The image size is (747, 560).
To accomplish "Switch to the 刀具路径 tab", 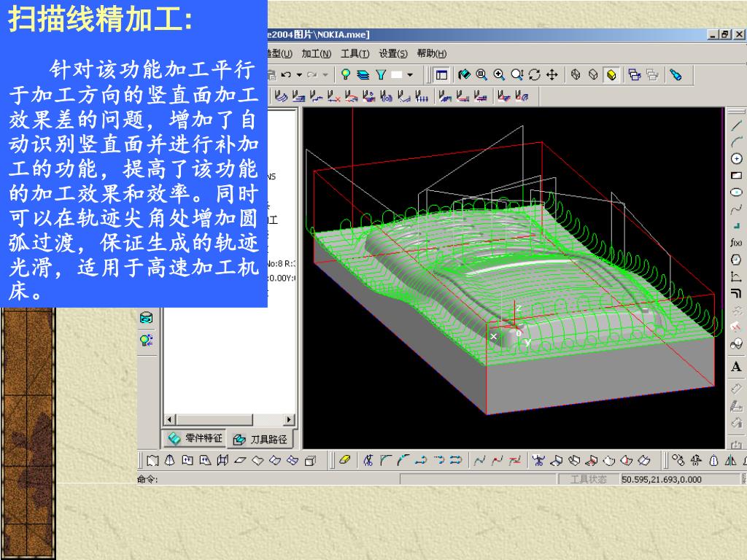I will [x=260, y=439].
